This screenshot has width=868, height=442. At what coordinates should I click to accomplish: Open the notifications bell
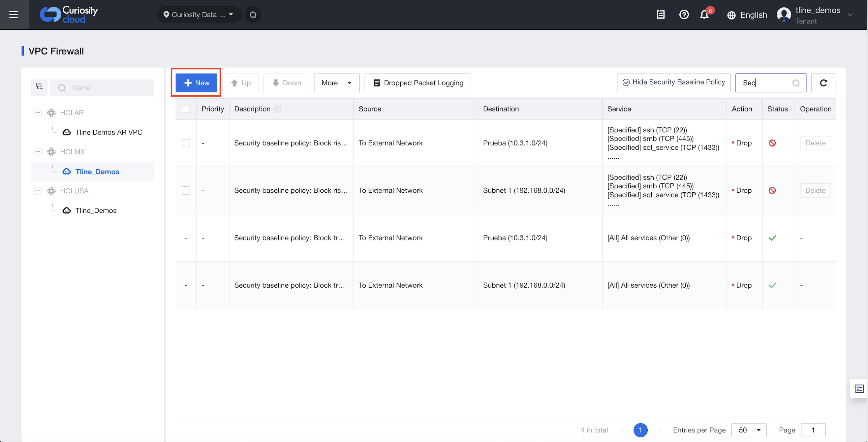704,15
